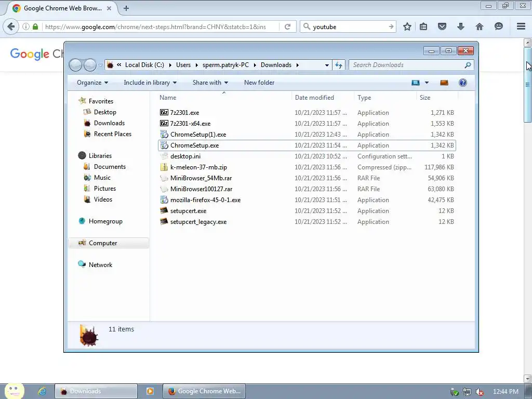Sort files by Size column header

(437, 97)
